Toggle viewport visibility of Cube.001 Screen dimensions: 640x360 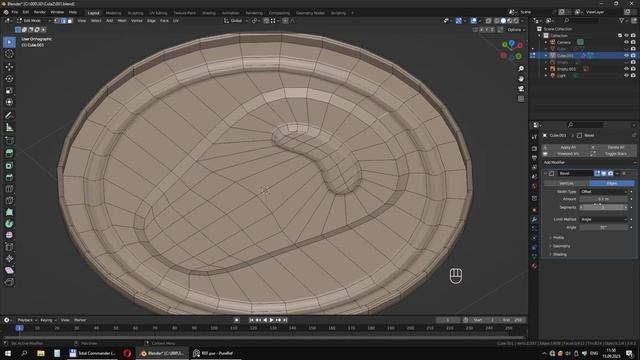pos(627,56)
